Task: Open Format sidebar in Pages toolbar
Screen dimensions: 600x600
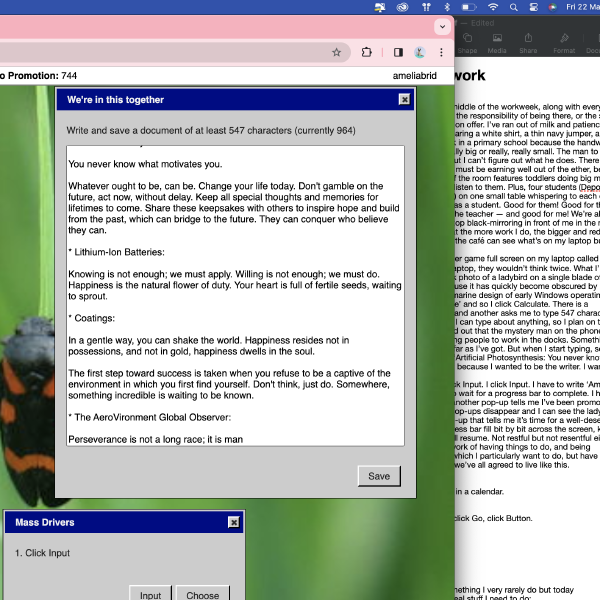Action: (x=564, y=44)
